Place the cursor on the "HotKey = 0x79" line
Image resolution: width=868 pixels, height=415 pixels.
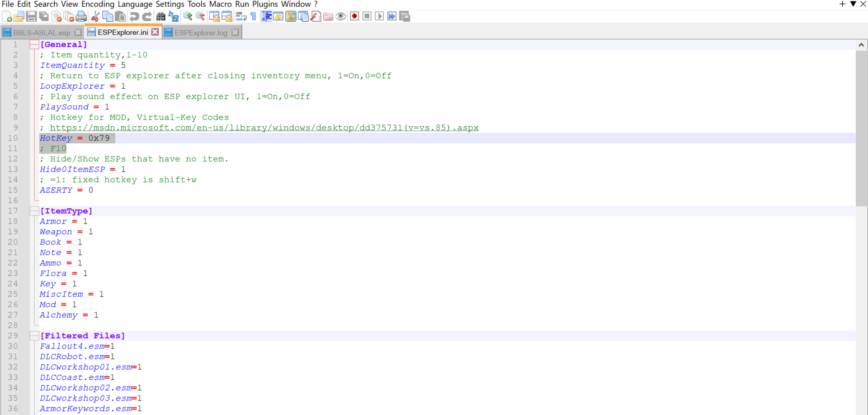[x=75, y=138]
